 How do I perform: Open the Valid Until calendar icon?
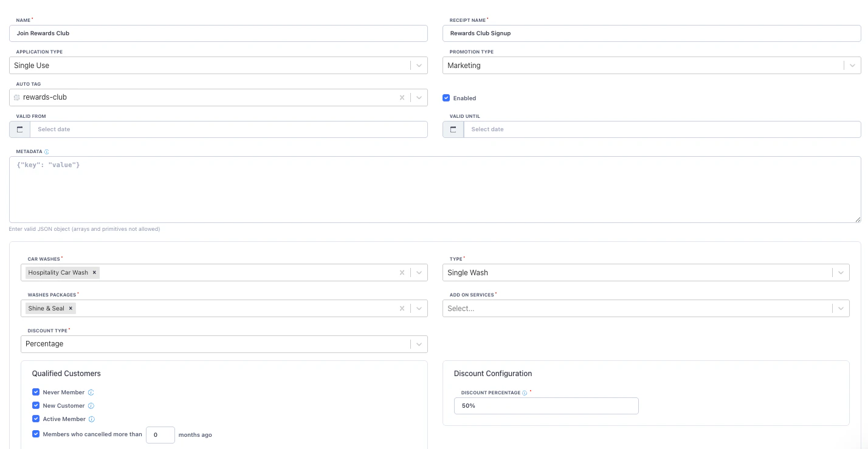(453, 129)
